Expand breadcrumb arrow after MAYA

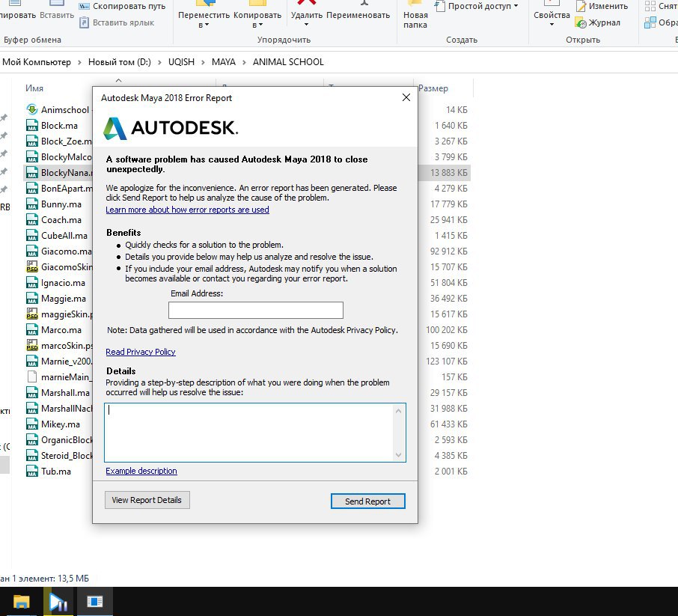click(244, 62)
